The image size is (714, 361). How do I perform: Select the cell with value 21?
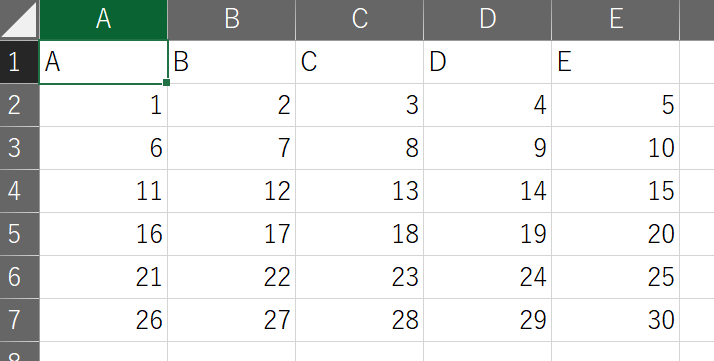[103, 277]
